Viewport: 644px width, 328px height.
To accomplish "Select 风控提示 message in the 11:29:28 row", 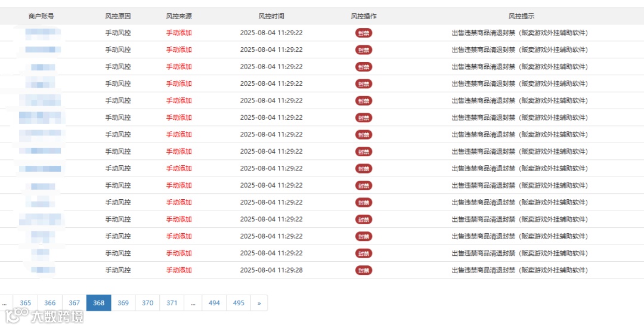I will (x=519, y=270).
